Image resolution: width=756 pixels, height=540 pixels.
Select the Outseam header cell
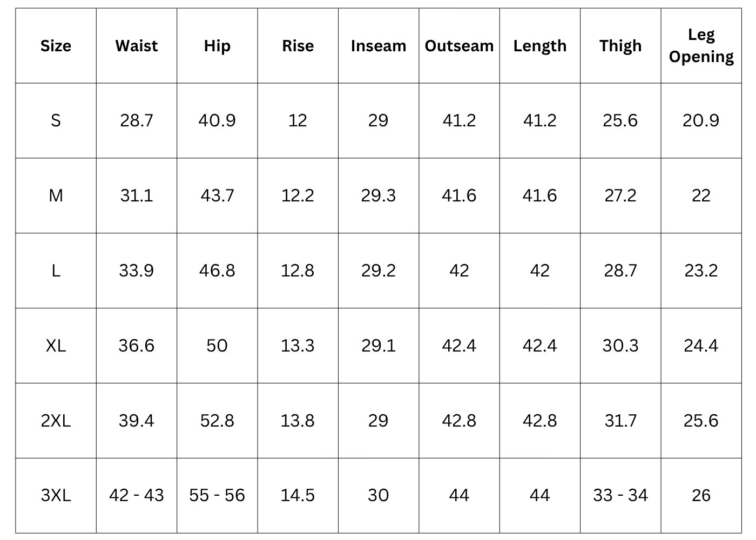click(x=459, y=46)
